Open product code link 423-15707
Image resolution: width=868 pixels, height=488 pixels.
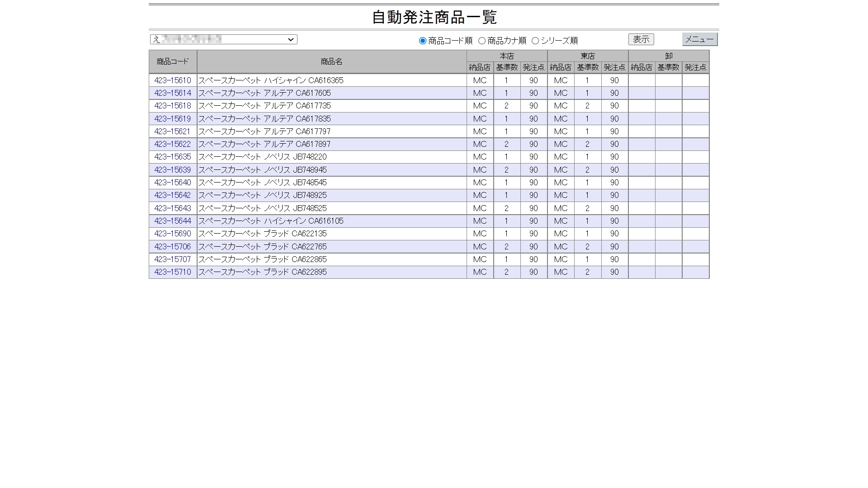[173, 259]
